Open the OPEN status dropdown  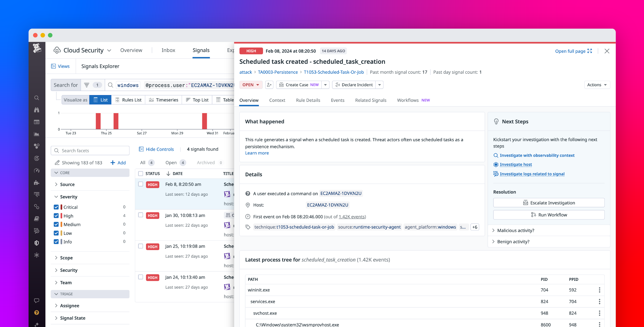(x=251, y=85)
